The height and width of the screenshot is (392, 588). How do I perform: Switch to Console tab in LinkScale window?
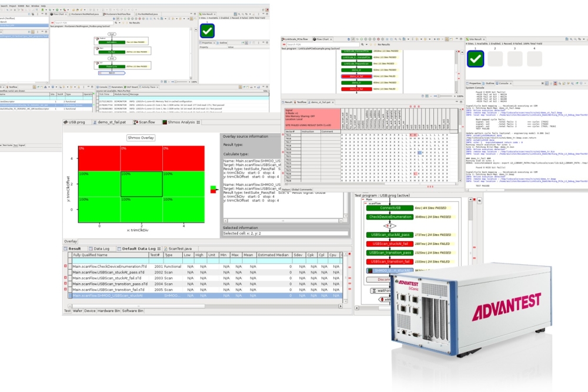[x=503, y=84]
